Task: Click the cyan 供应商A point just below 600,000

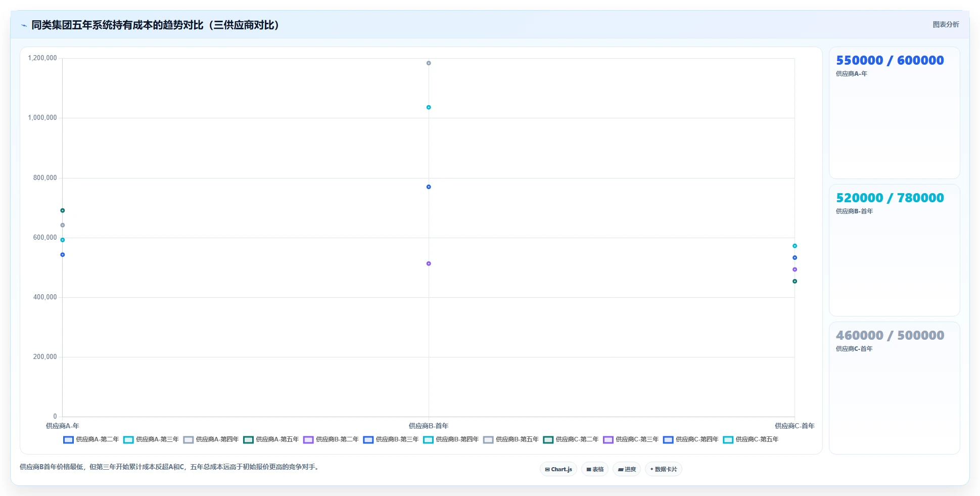Action: [x=63, y=240]
